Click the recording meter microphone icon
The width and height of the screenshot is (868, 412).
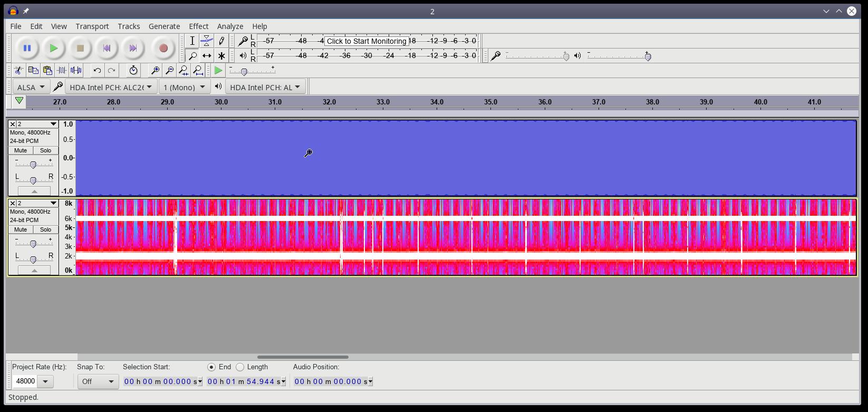pos(243,41)
